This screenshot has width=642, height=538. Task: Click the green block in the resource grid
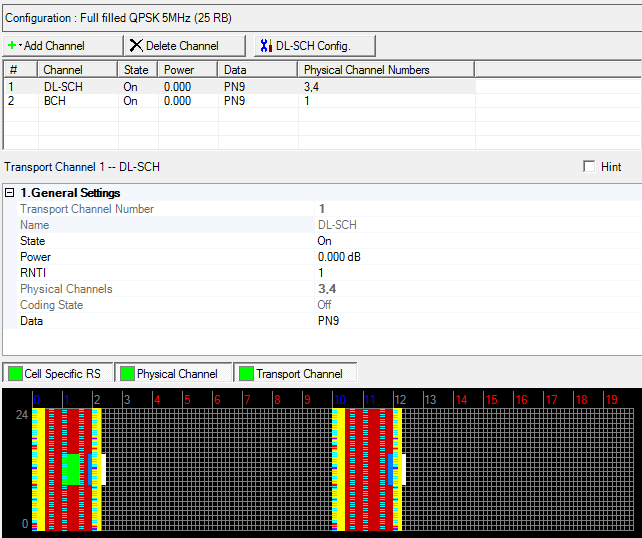pos(70,469)
